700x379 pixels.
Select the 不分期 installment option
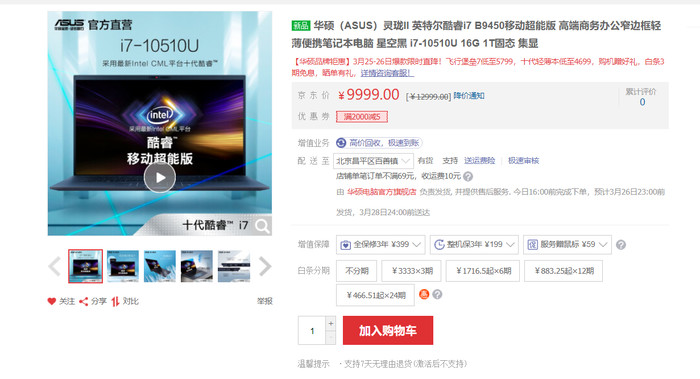point(356,271)
